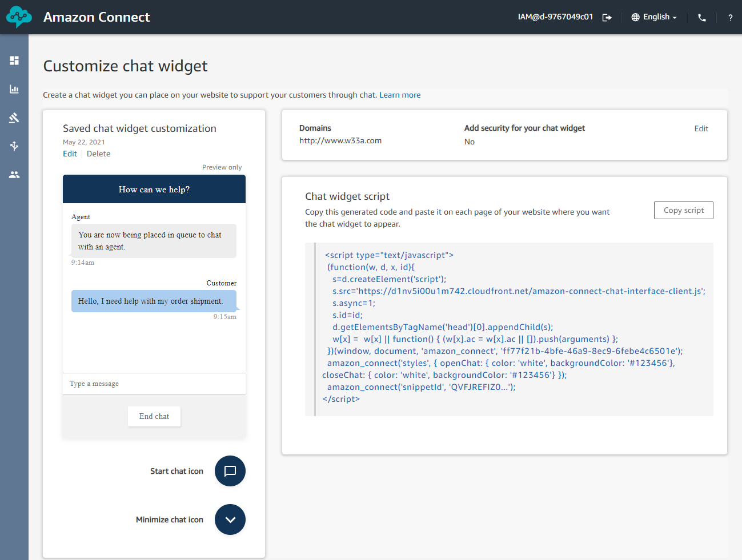Image resolution: width=742 pixels, height=560 pixels.
Task: Open the Learn more link
Action: (x=400, y=95)
